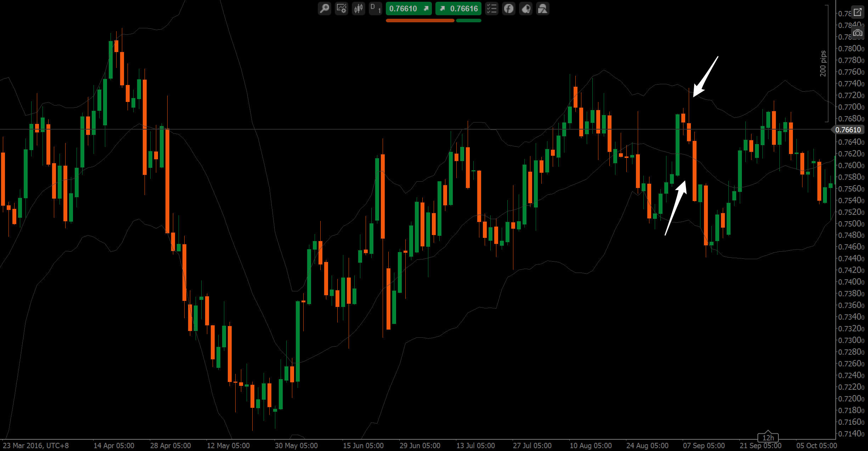This screenshot has width=868, height=451.
Task: Click the 12 May 05:00 date label
Action: pyautogui.click(x=228, y=446)
